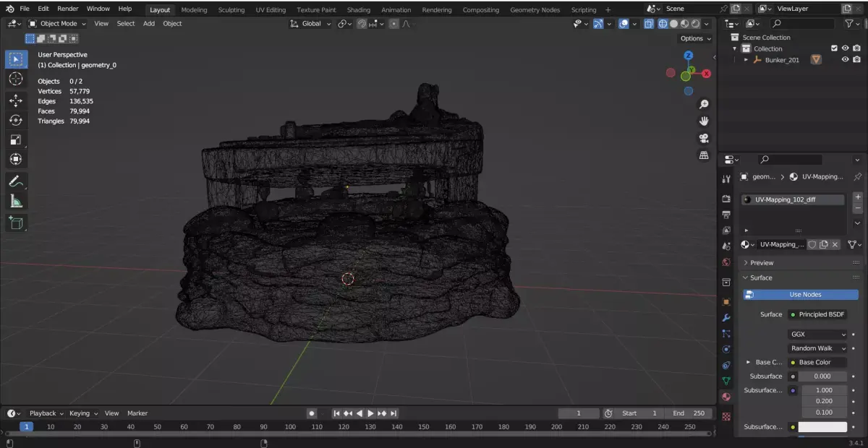The image size is (868, 448).
Task: Click the End frame field
Action: [x=688, y=413]
